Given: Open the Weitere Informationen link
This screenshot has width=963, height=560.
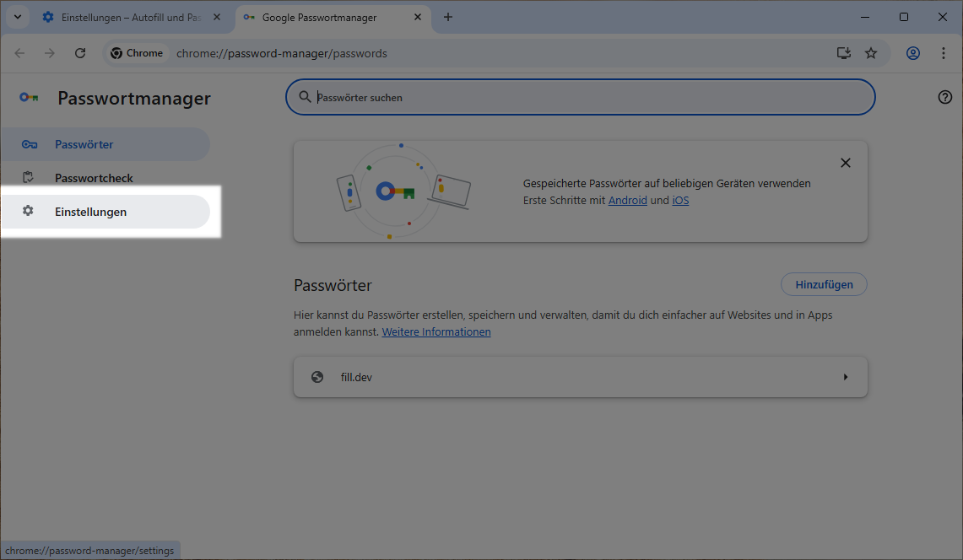Looking at the screenshot, I should [x=436, y=331].
